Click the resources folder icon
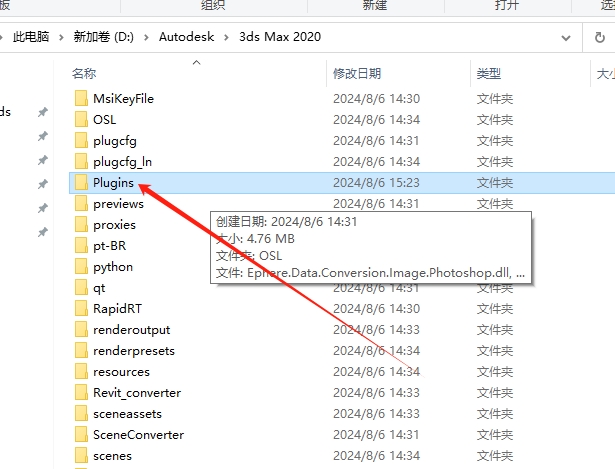615x469 pixels. point(81,371)
